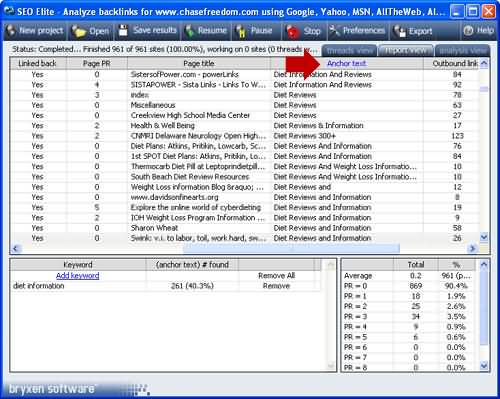
Task: Click the '261 (40.3%)' found count cell
Action: click(192, 286)
